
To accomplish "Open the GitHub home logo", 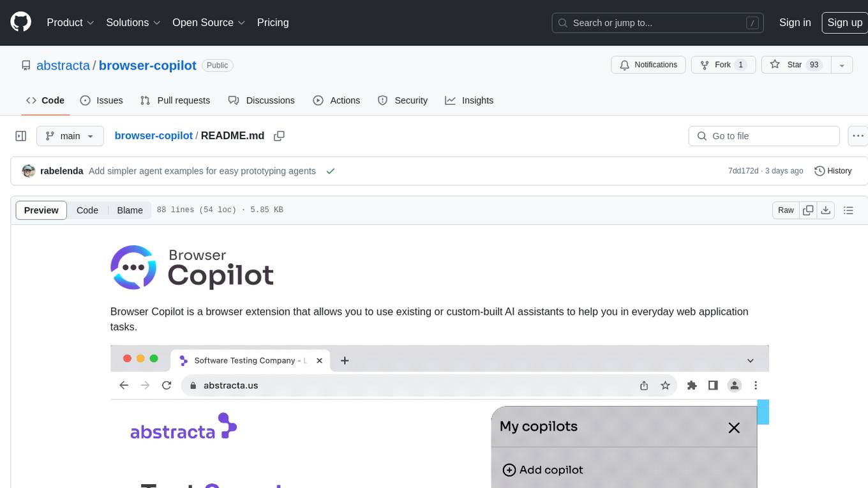I will click(21, 22).
